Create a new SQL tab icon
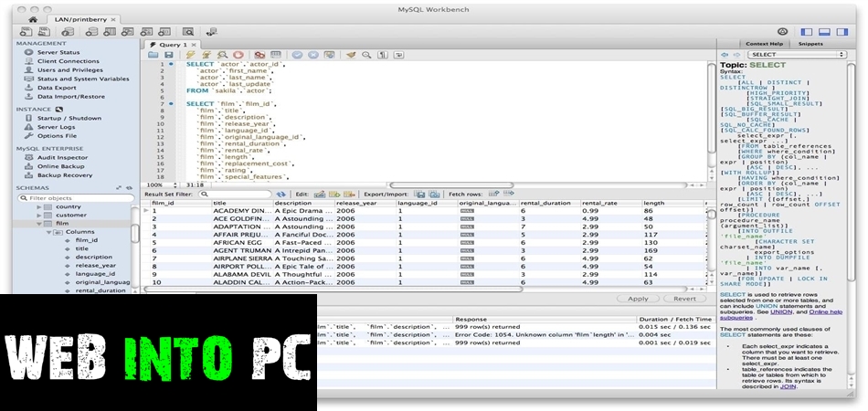868x411 pixels. 26,32
